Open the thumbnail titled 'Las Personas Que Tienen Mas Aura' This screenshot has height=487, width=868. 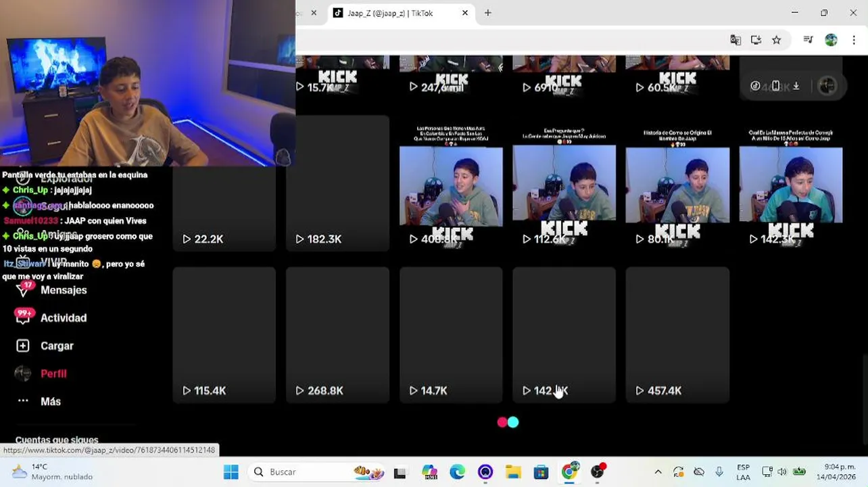tap(451, 183)
